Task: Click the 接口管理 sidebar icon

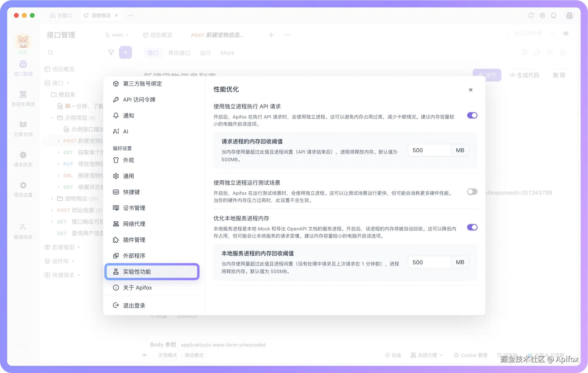Action: click(23, 69)
